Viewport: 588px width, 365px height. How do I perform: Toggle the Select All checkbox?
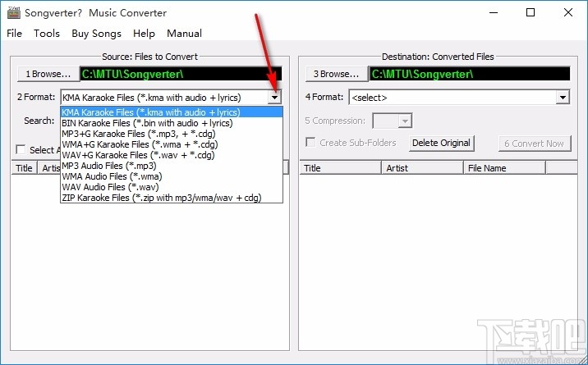pyautogui.click(x=21, y=150)
